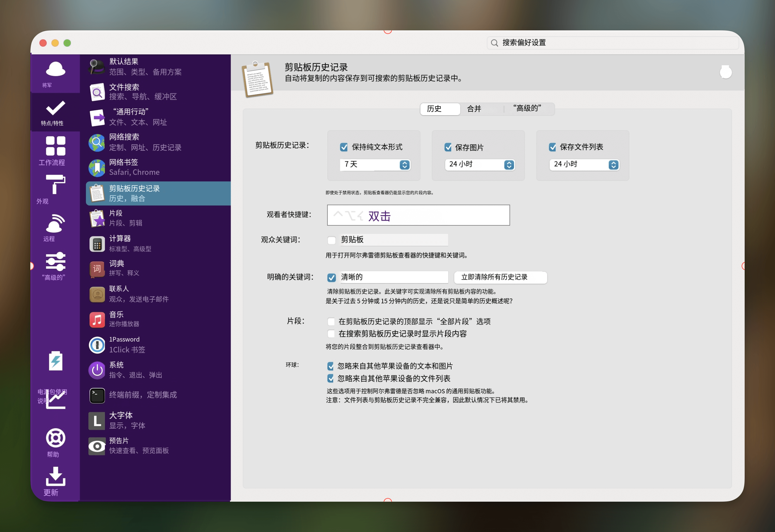
Task: Enable the 剪贴板 viewer keyword checkbox
Action: pos(331,240)
